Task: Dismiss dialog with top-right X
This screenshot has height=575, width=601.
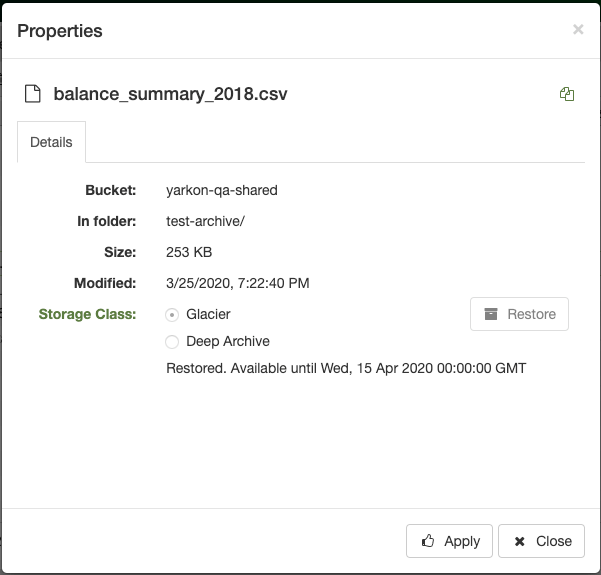Action: 578,30
